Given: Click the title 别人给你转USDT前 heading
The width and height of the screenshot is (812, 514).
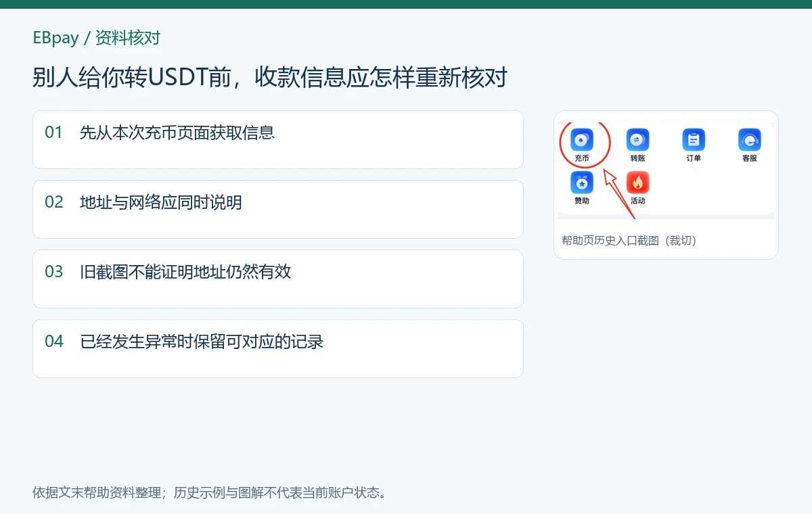Looking at the screenshot, I should (x=270, y=78).
